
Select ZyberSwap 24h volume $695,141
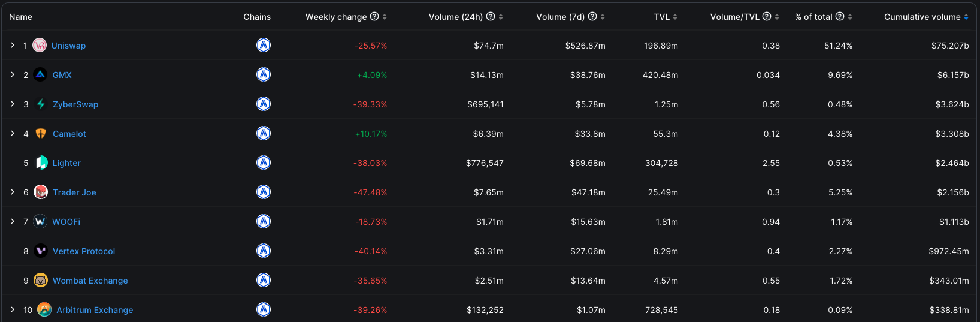coord(485,104)
